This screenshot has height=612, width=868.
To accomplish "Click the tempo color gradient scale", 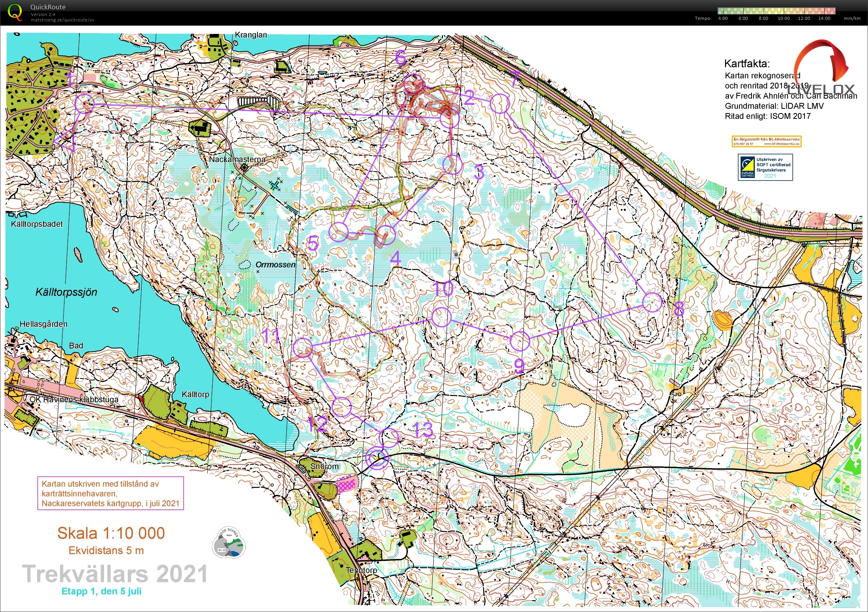I will click(x=776, y=11).
